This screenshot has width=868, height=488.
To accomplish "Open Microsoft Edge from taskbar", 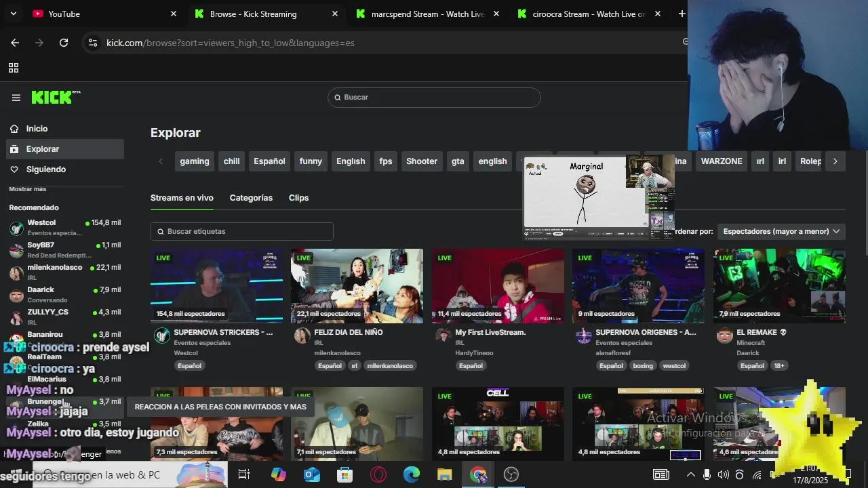I will [412, 475].
